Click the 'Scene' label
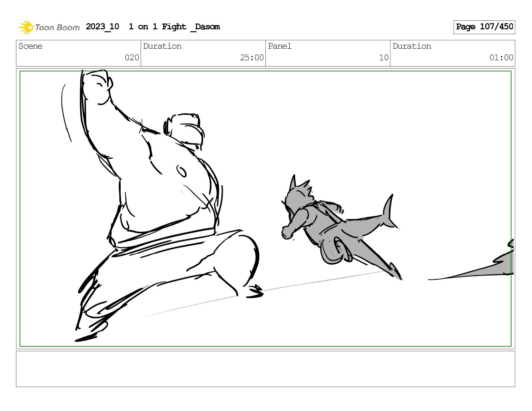The height and width of the screenshot is (411, 532). coord(30,46)
